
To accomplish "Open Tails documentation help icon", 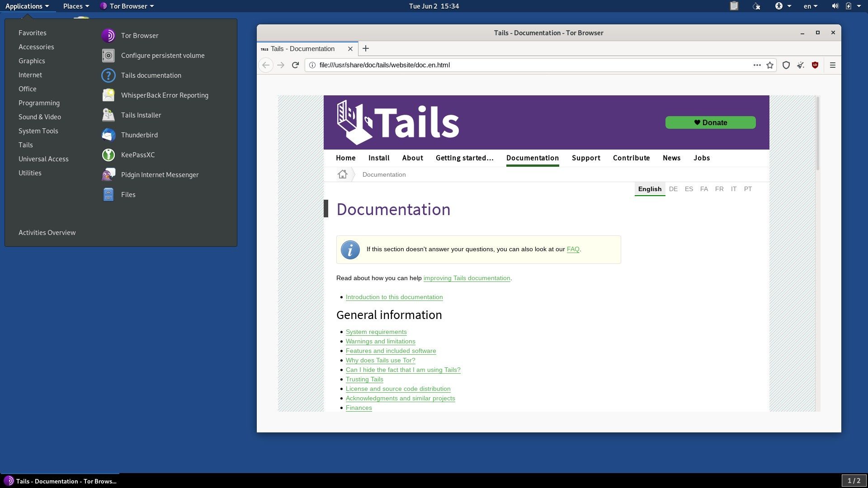I will (108, 75).
